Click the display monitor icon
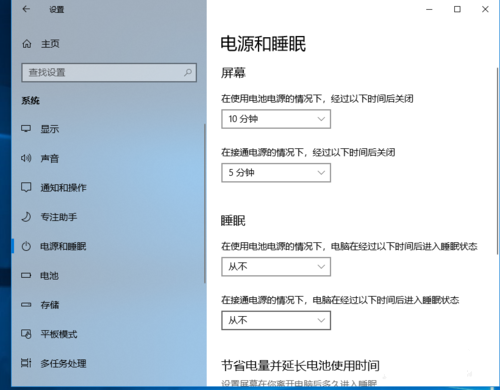This screenshot has height=390, width=500. coord(26,129)
